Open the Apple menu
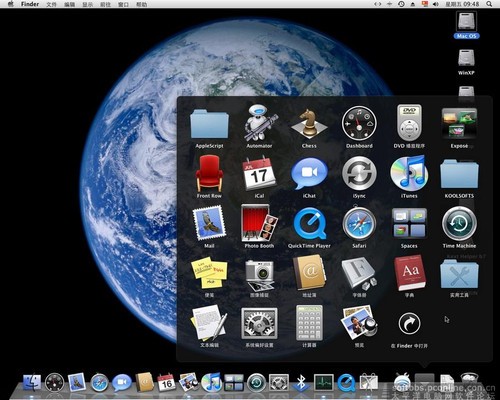The height and width of the screenshot is (400, 500). pyautogui.click(x=10, y=4)
